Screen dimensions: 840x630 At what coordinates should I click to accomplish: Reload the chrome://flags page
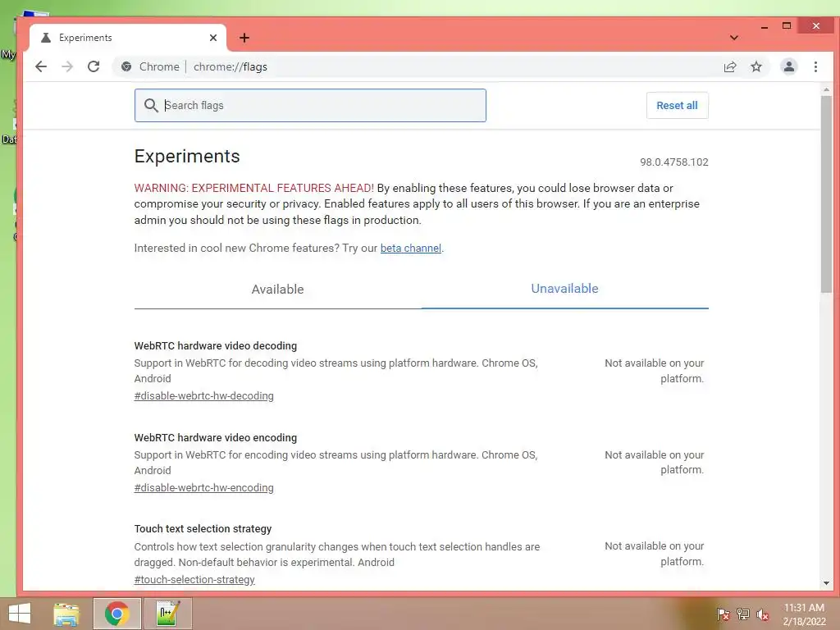point(94,66)
